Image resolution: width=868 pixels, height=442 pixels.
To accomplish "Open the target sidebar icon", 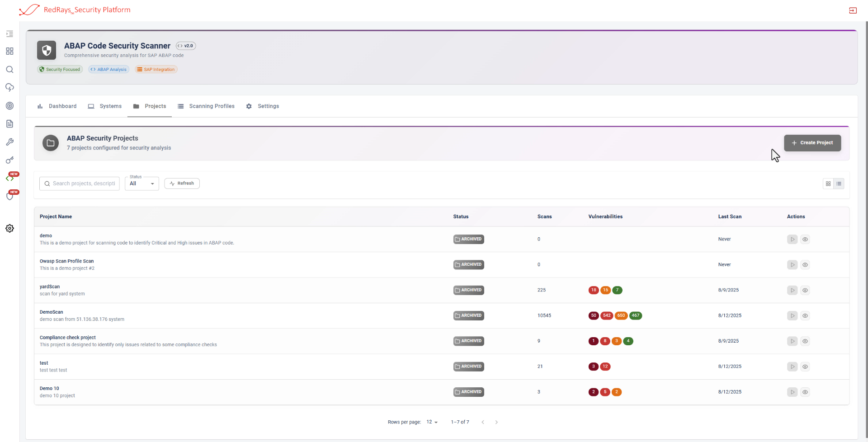I will tap(9, 106).
